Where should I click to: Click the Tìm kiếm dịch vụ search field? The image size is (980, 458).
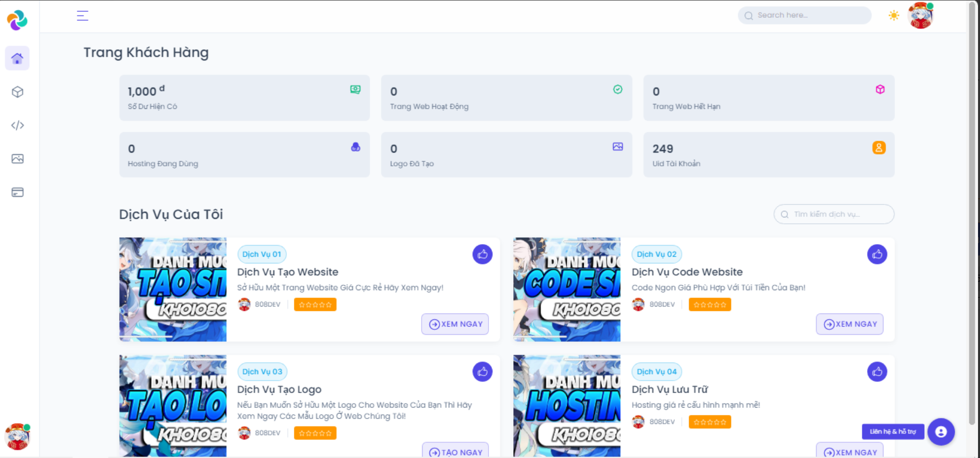(x=834, y=214)
